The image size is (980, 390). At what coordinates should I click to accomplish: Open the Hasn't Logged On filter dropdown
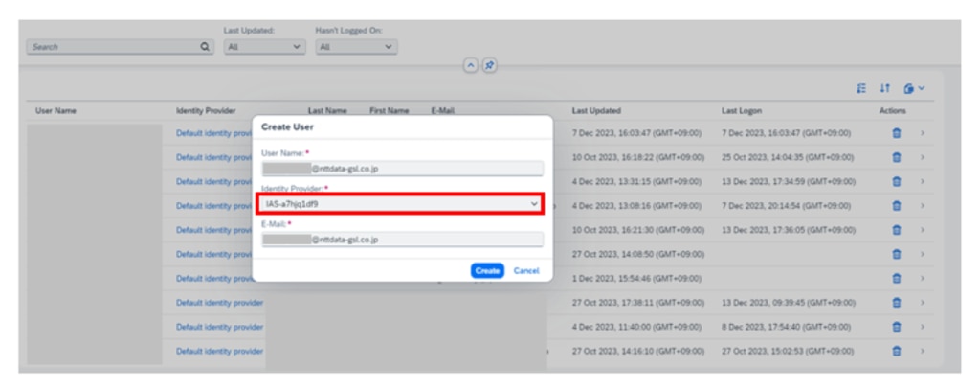[356, 46]
